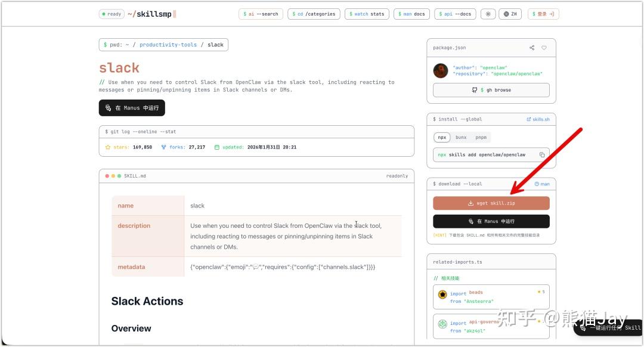Click the gh browse button
Screen dimensions: 644x347
coord(491,90)
